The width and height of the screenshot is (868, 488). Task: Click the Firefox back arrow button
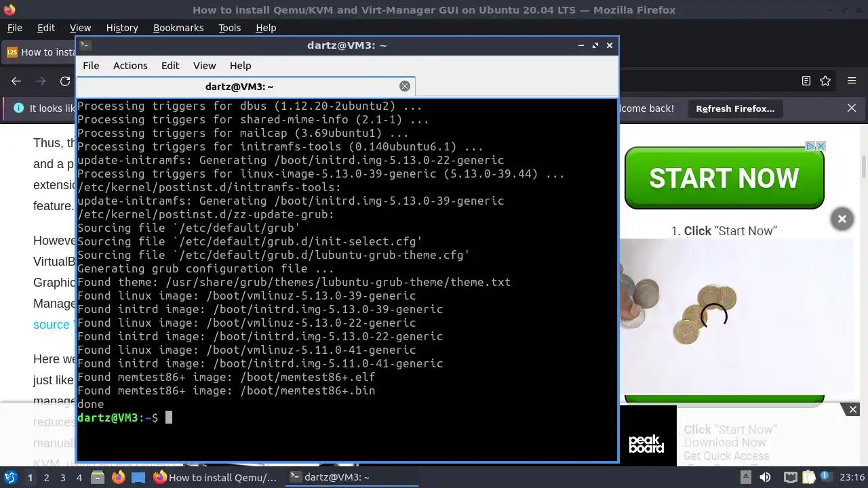coord(16,81)
